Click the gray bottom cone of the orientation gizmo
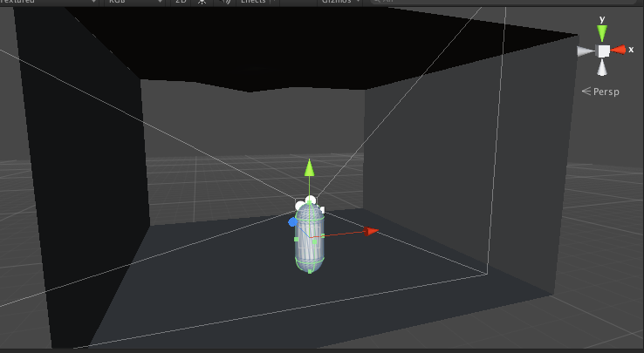This screenshot has width=644, height=353. [602, 68]
